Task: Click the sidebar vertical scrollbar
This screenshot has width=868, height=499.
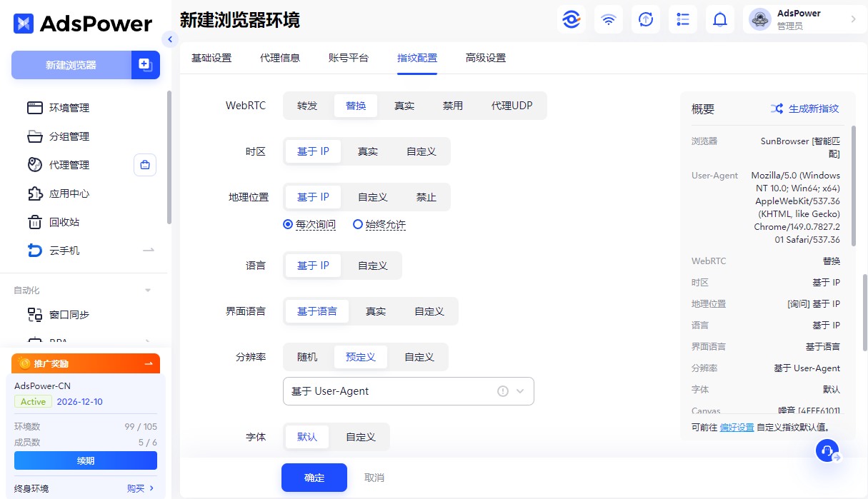Action: [x=169, y=157]
